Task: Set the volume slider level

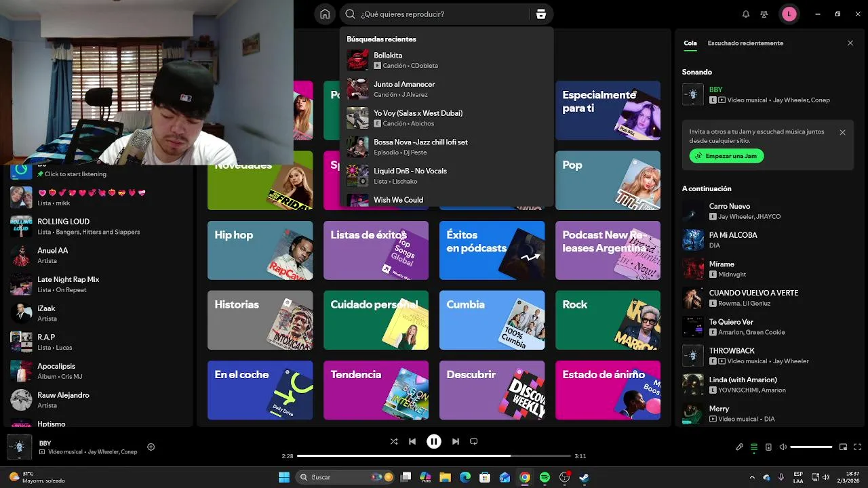Action: click(811, 447)
